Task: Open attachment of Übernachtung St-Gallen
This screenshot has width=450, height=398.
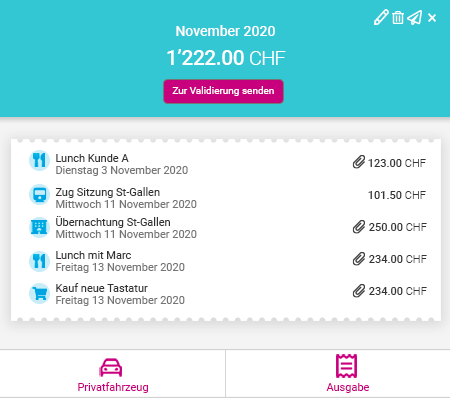Action: point(359,227)
